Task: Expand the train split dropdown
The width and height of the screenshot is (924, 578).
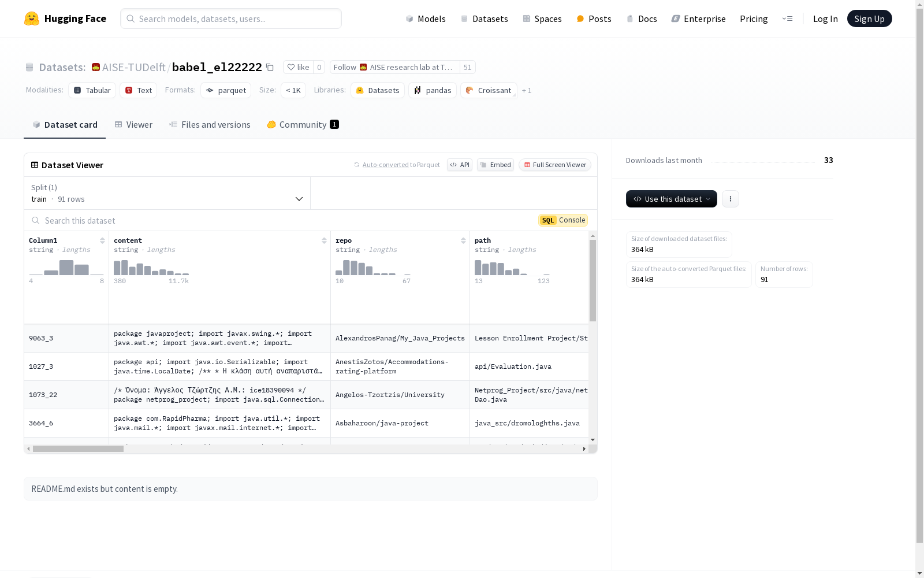Action: [167, 193]
